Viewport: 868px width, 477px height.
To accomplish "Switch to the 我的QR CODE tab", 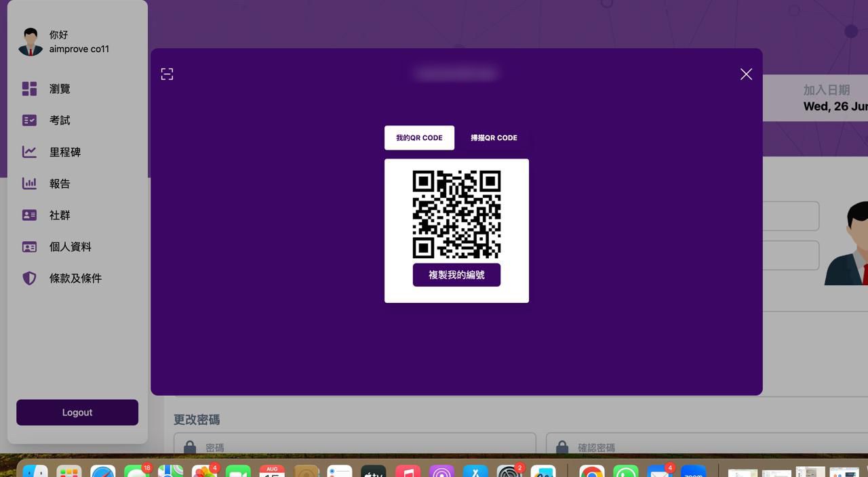I will pos(419,138).
